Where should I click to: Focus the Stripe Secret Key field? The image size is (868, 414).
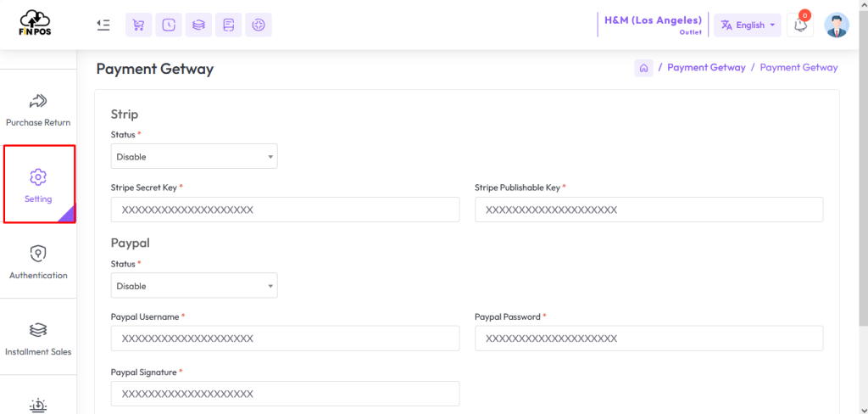(285, 210)
